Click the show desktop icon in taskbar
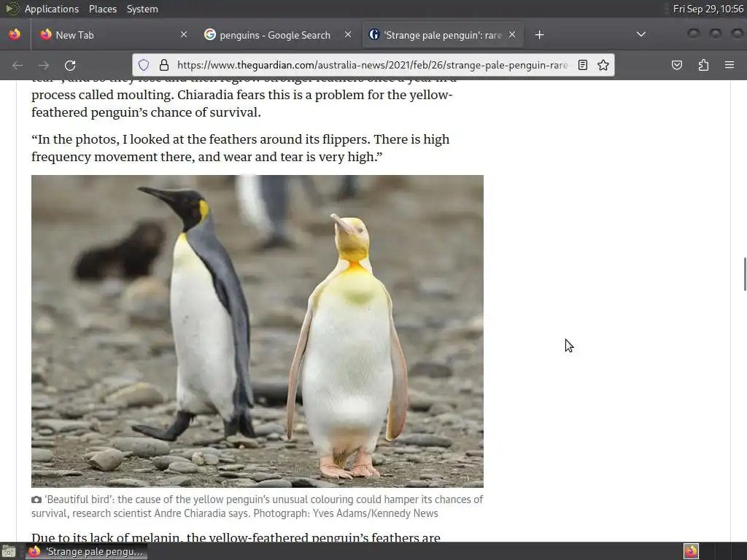The image size is (747, 560). tap(9, 551)
